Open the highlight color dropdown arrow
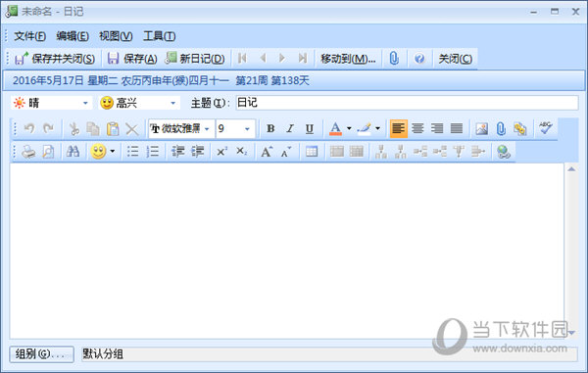Viewport: 588px width, 373px height. click(377, 129)
